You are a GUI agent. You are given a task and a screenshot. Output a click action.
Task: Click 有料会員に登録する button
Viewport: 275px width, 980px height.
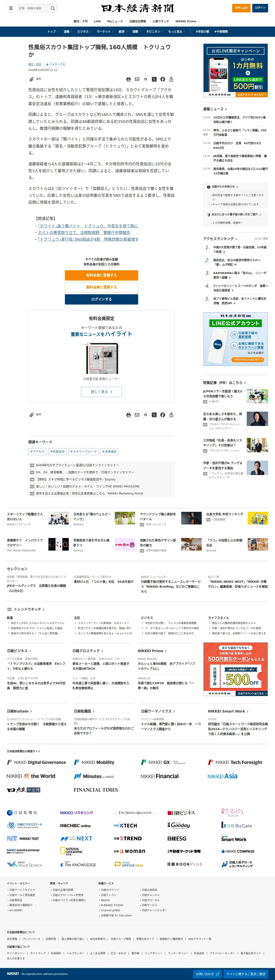tap(101, 275)
